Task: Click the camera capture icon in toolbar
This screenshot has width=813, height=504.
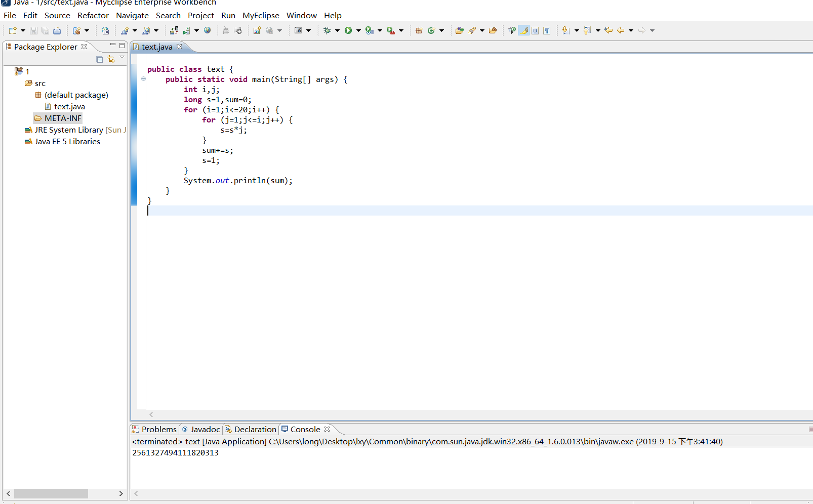Action: pyautogui.click(x=298, y=30)
